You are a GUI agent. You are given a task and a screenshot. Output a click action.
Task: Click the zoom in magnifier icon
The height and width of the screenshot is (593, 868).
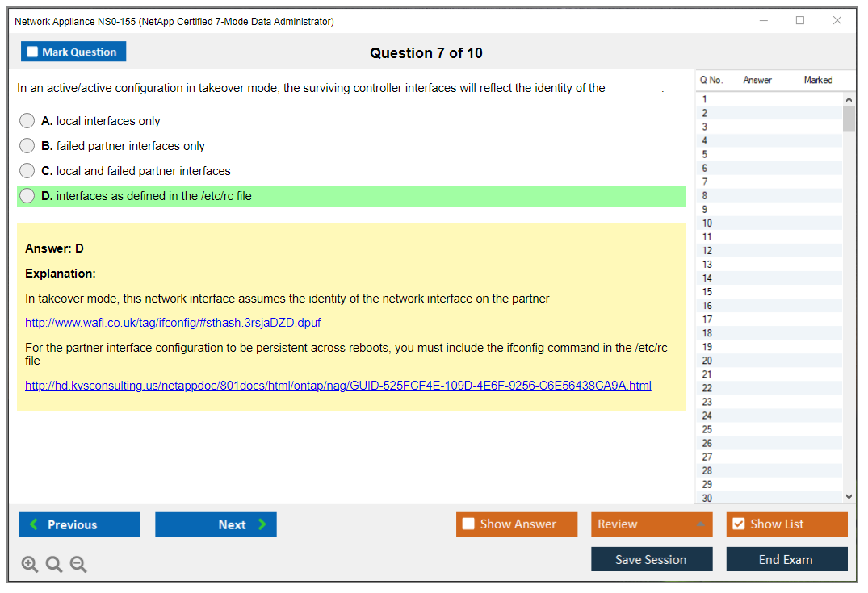(30, 565)
